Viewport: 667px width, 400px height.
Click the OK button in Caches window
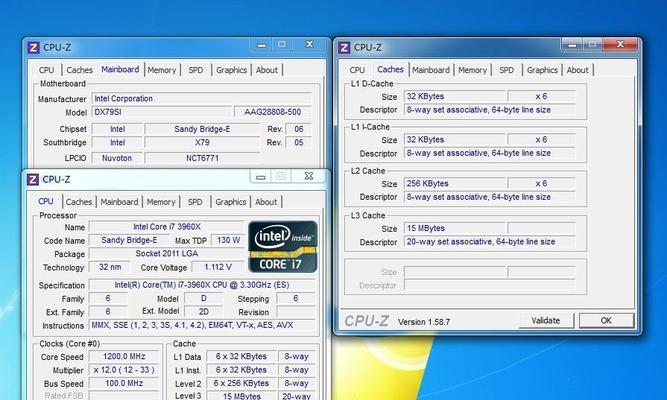(607, 321)
